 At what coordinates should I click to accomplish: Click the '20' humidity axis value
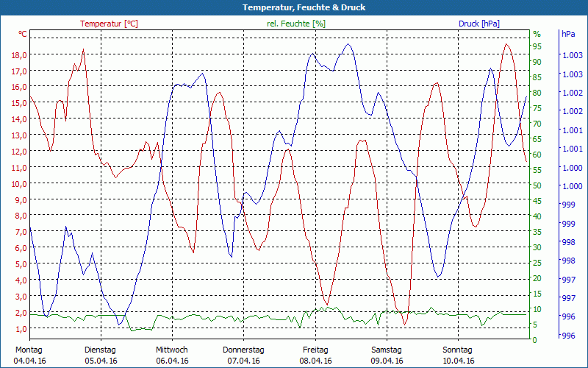[537, 278]
